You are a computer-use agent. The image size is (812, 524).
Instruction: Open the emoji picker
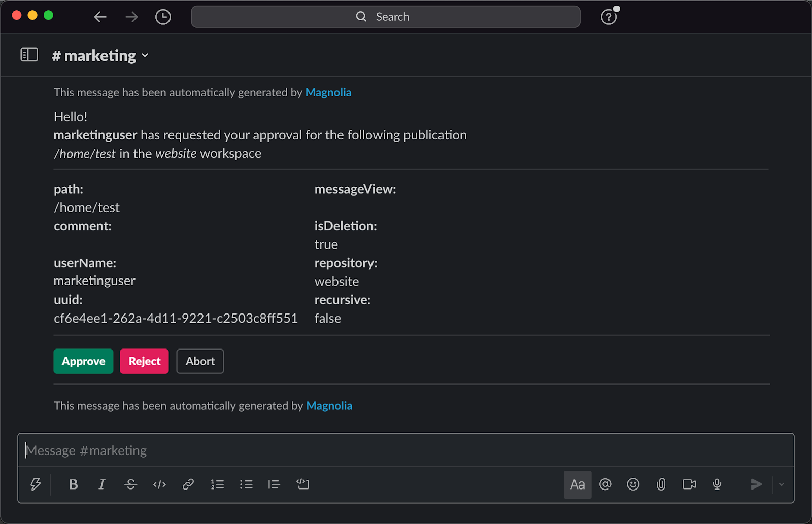point(633,484)
